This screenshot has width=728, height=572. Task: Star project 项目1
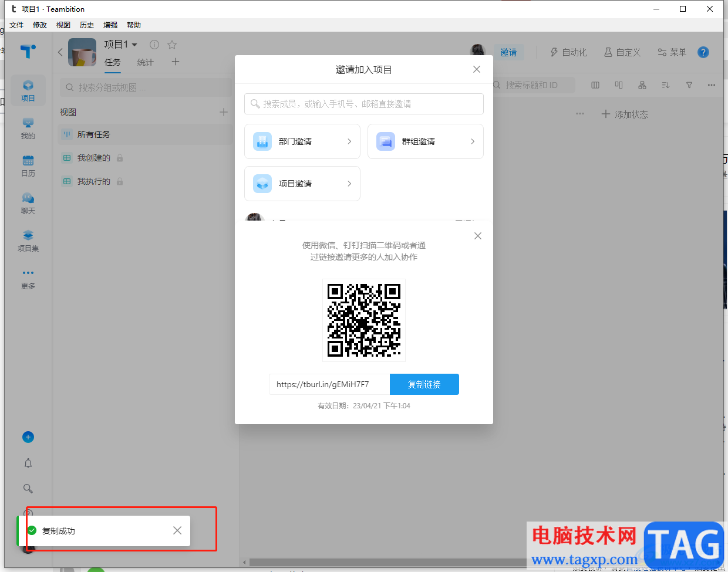pos(172,45)
